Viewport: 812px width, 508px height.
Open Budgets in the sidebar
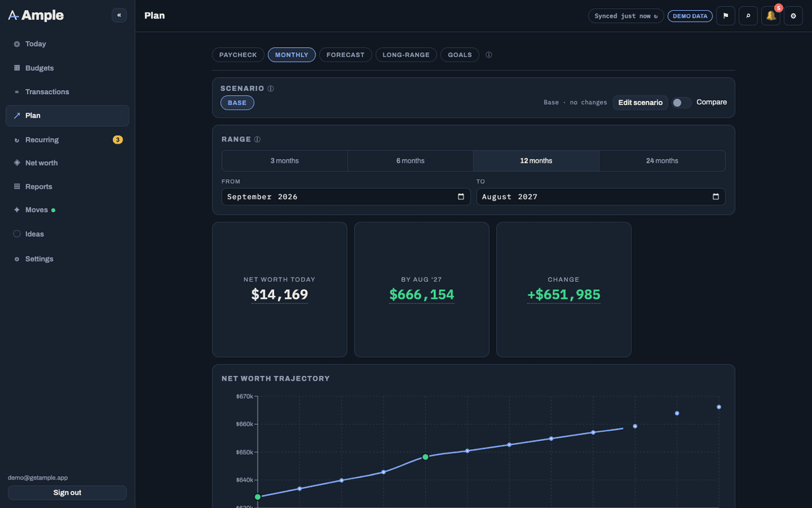67,68
